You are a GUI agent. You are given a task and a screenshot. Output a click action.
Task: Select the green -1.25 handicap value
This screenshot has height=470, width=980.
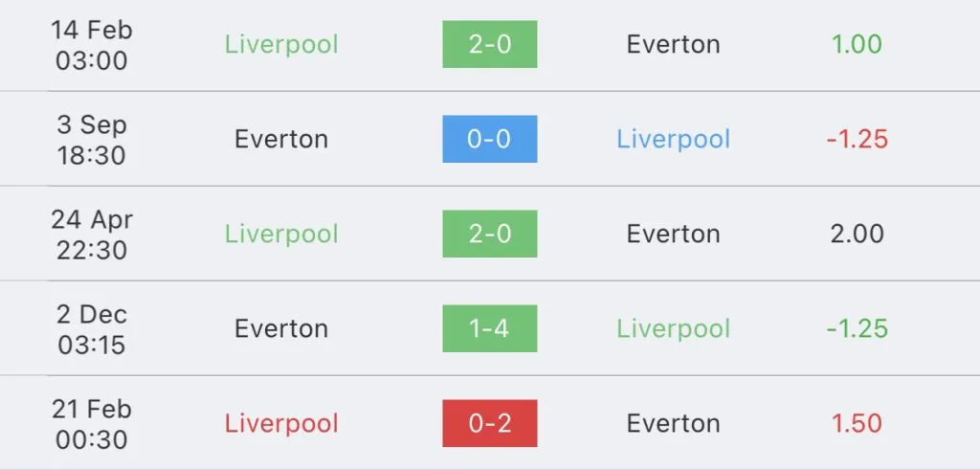click(x=857, y=328)
